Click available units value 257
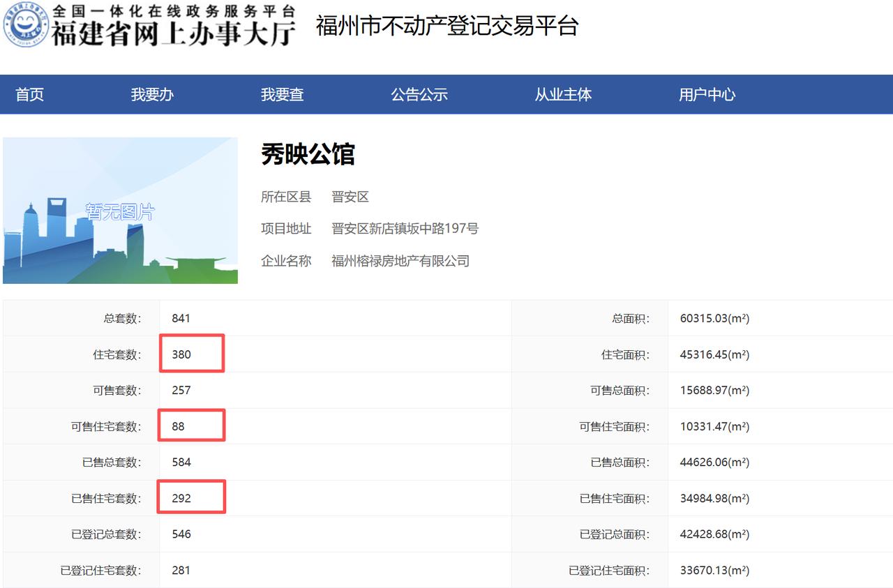The width and height of the screenshot is (893, 588). pyautogui.click(x=181, y=390)
